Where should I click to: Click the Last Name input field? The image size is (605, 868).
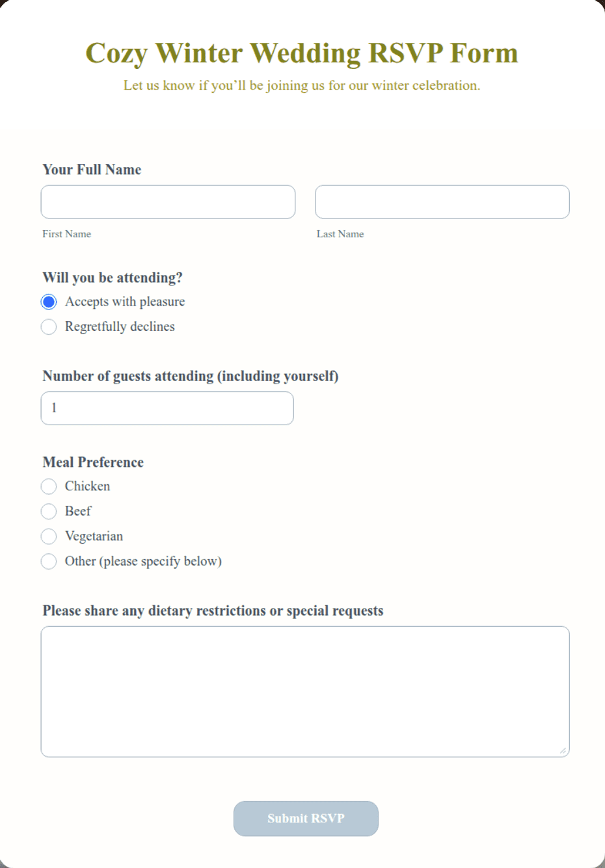tap(442, 202)
